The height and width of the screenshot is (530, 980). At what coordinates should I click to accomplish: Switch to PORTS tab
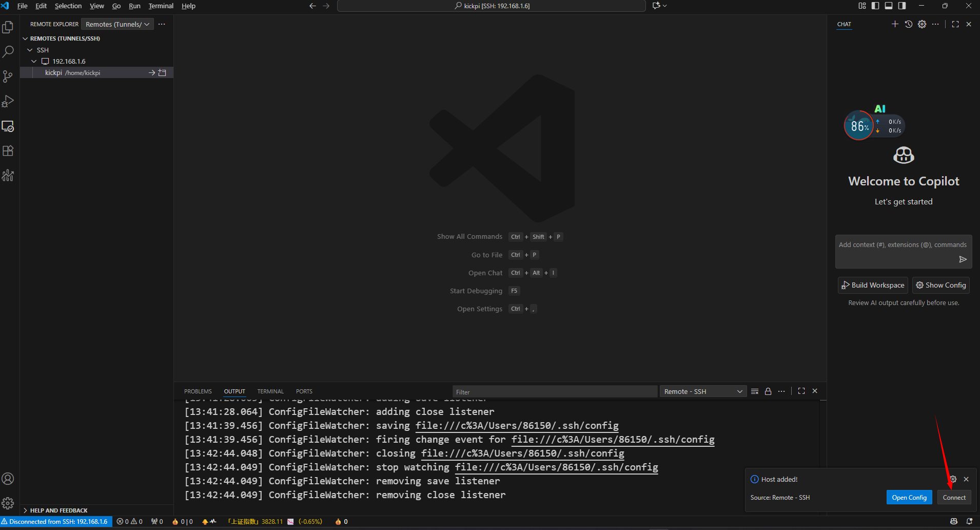pyautogui.click(x=304, y=391)
